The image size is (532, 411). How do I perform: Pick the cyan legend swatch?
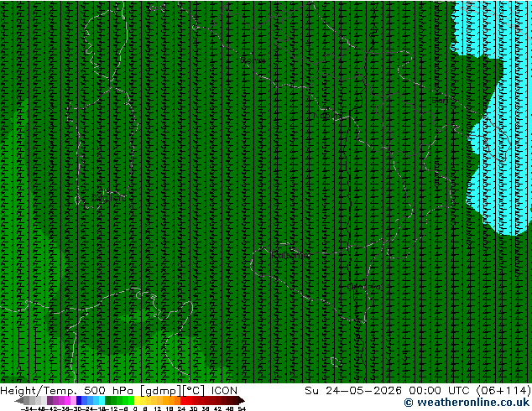(102, 400)
